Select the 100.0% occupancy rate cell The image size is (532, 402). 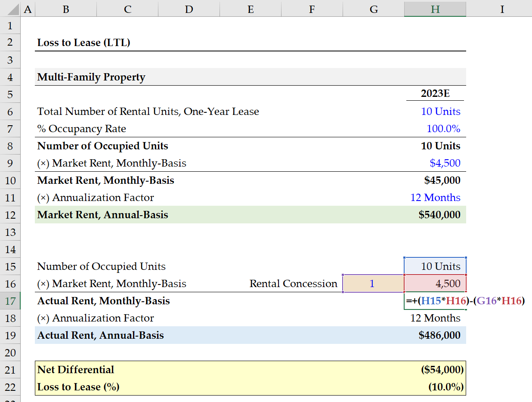pyautogui.click(x=435, y=129)
